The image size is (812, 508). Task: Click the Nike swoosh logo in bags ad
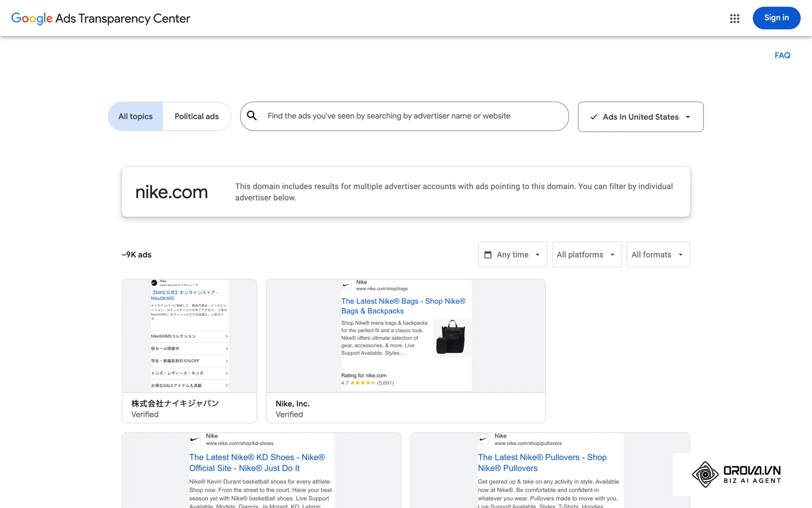click(347, 285)
